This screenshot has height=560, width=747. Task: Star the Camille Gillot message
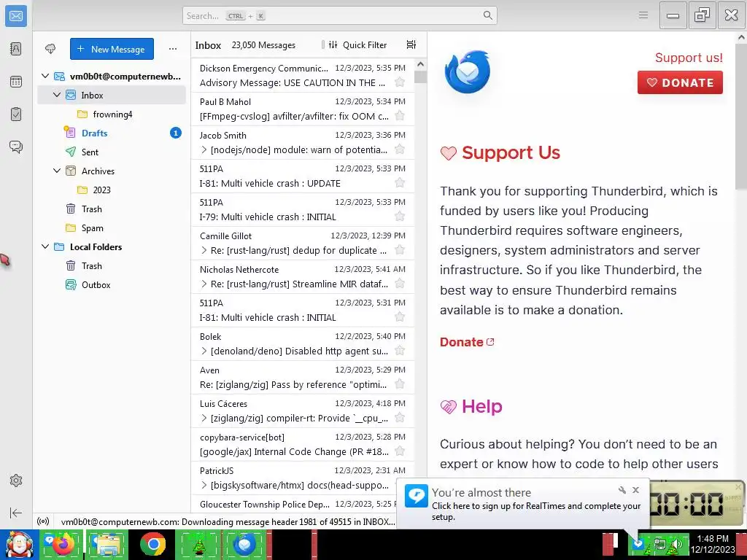coord(400,250)
